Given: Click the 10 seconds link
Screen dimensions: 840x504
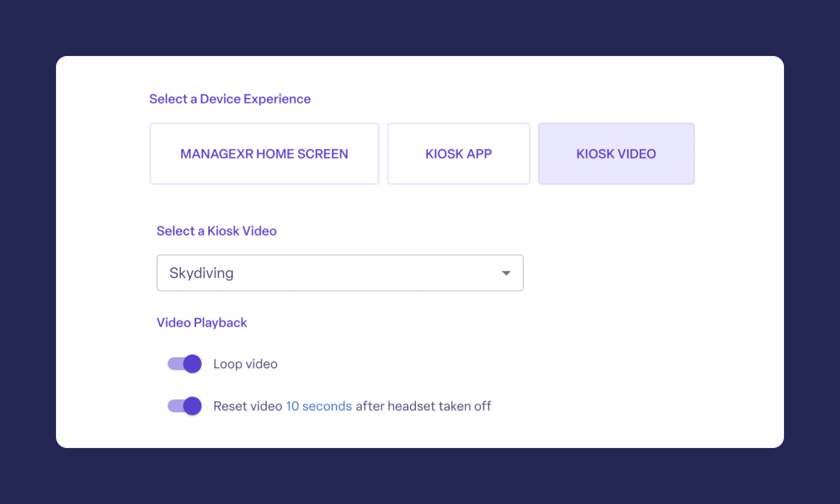Looking at the screenshot, I should pyautogui.click(x=319, y=406).
